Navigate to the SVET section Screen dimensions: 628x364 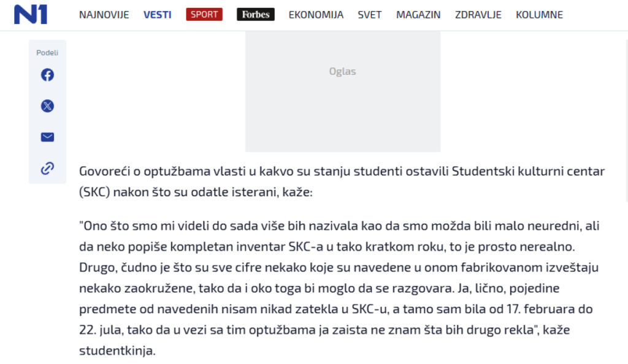coord(370,15)
